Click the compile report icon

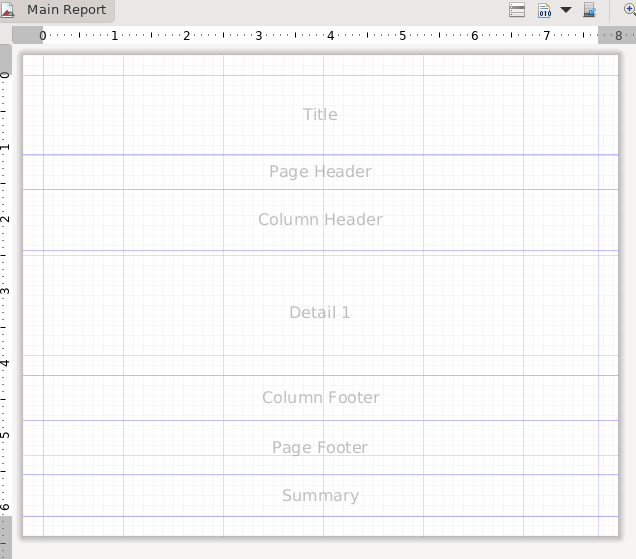(545, 10)
